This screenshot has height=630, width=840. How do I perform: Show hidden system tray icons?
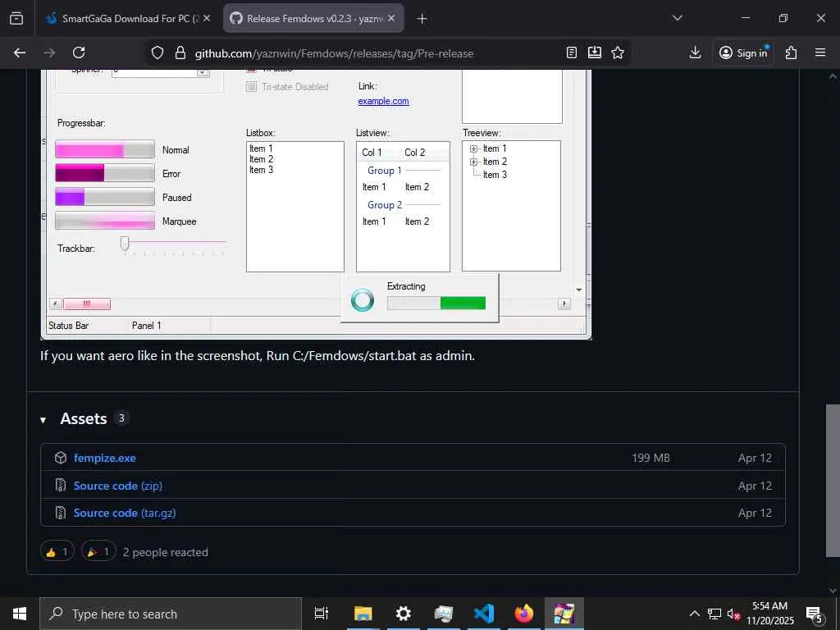[x=694, y=614]
